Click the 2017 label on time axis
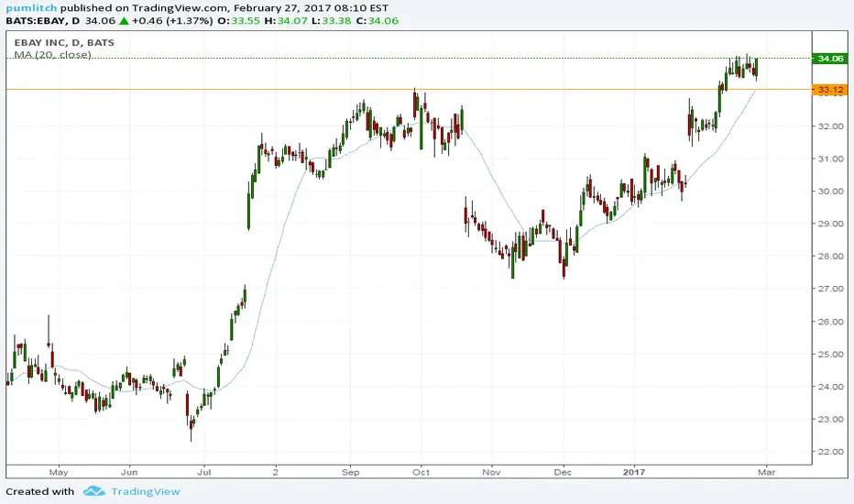854x504 pixels. click(x=634, y=473)
